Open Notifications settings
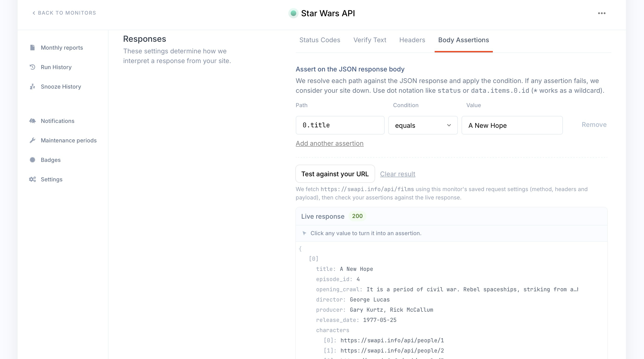 [x=57, y=121]
